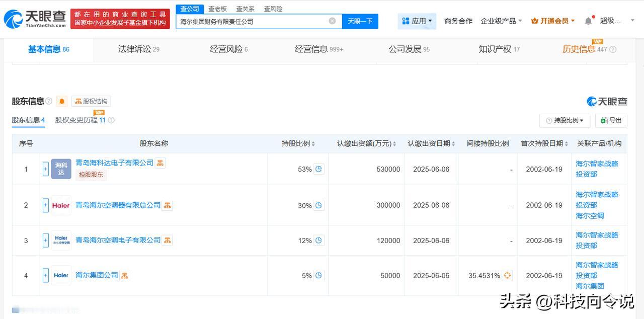Screen dimensions: 644x319
Task: Open equity chart icon for 海尔集团公司
Action: click(124, 275)
